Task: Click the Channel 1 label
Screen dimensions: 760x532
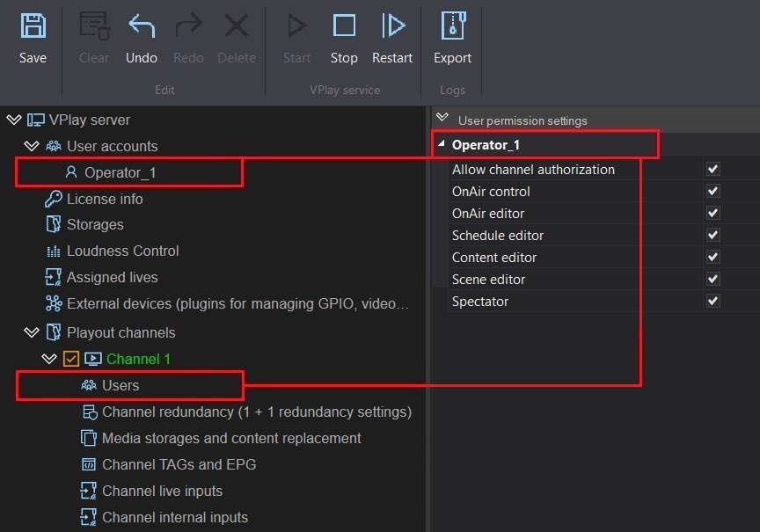Action: pyautogui.click(x=139, y=359)
